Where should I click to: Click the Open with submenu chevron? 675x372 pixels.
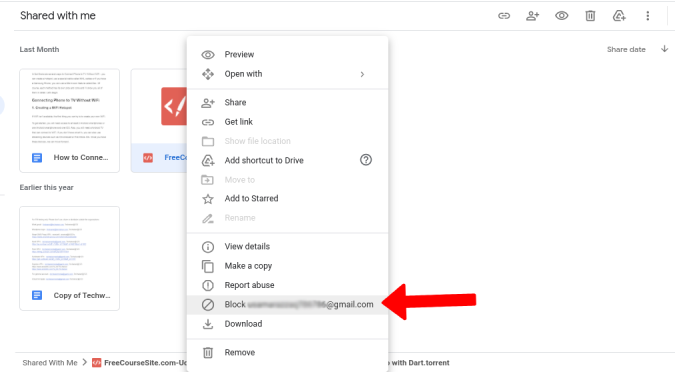(x=362, y=74)
